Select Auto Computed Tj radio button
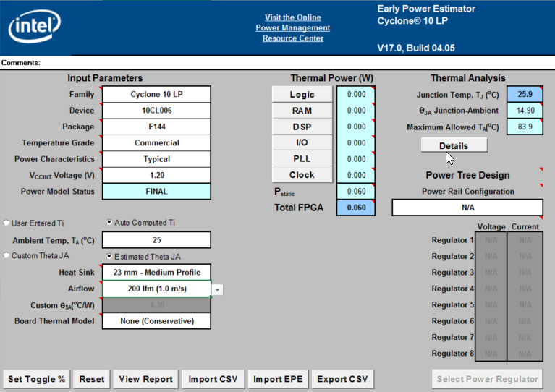Screen dimensions: 555x392 pos(109,222)
